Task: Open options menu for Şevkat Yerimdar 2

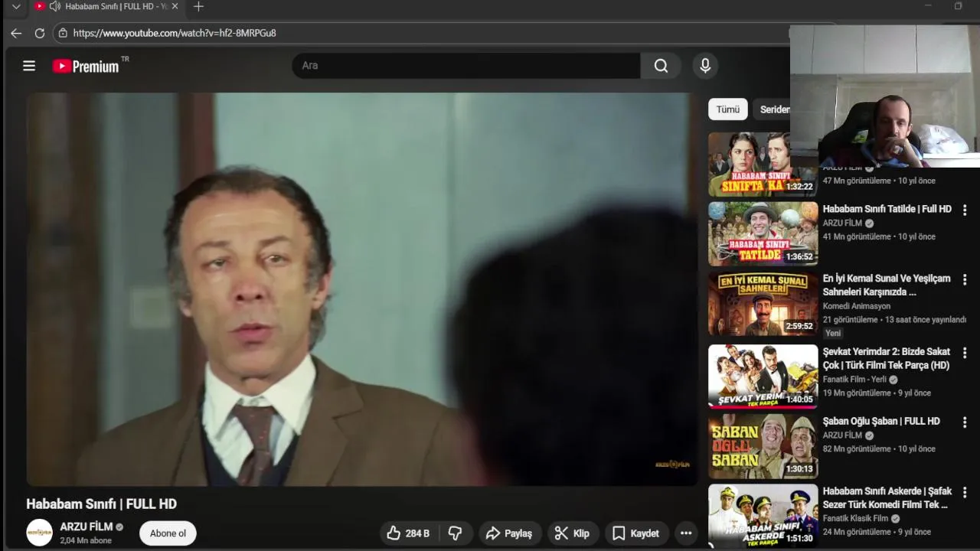Action: [x=965, y=353]
